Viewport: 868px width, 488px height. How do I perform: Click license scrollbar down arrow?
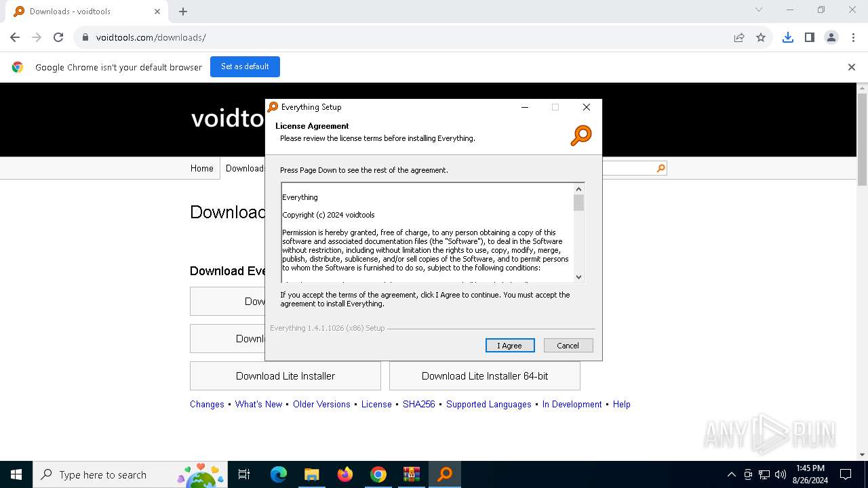pos(578,277)
